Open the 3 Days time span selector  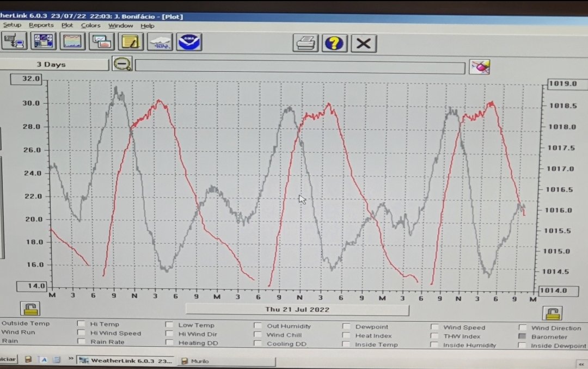click(x=53, y=64)
